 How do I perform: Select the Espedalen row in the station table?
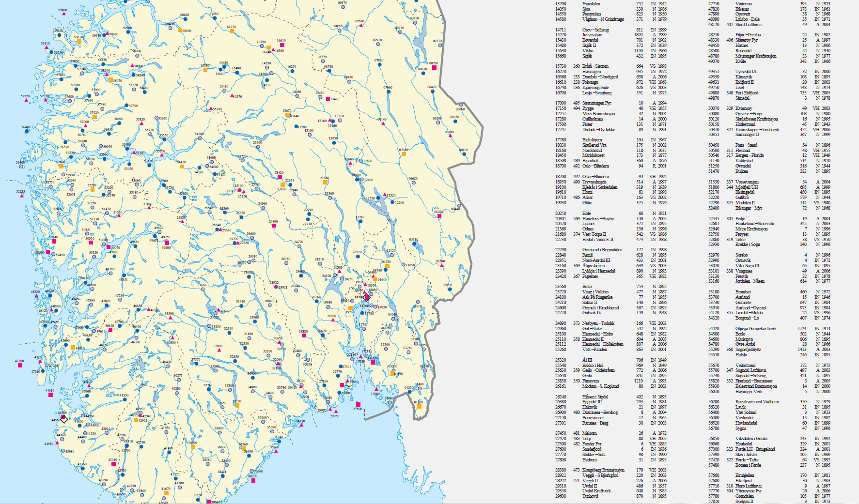611,3
